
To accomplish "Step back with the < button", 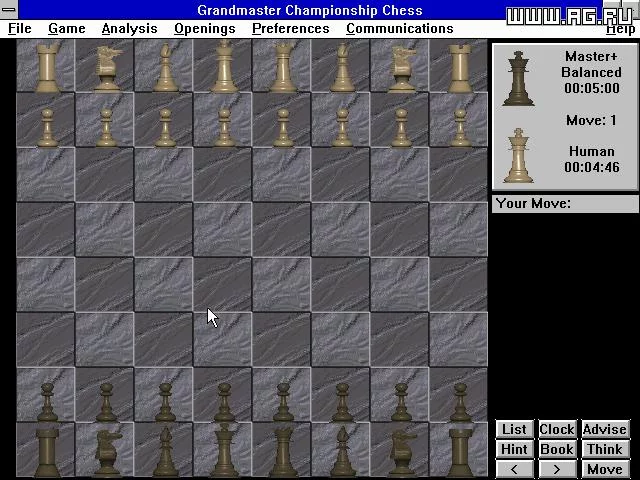I will (x=514, y=469).
